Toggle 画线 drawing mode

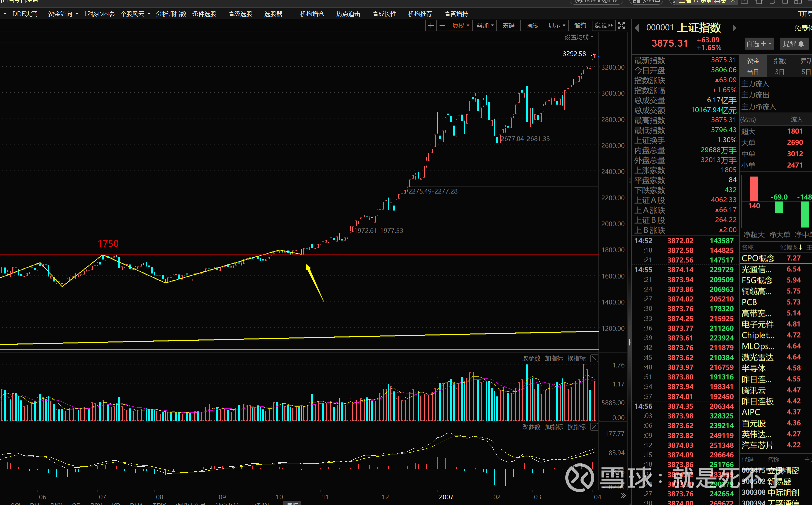tap(532, 25)
